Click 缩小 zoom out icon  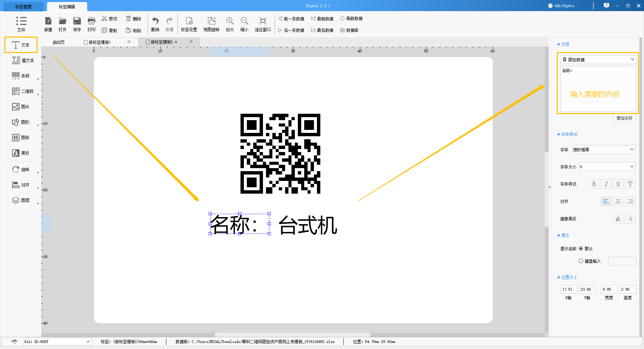point(244,24)
